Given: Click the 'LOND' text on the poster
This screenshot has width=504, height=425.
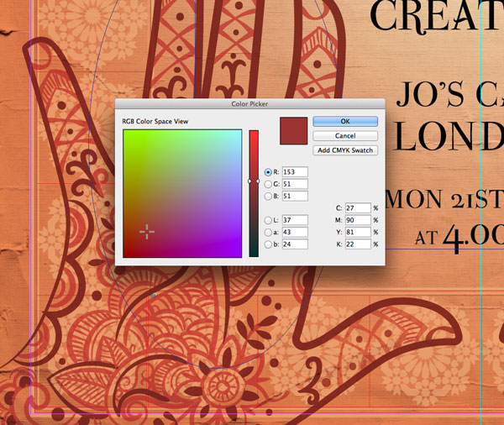Looking at the screenshot, I should [x=449, y=136].
